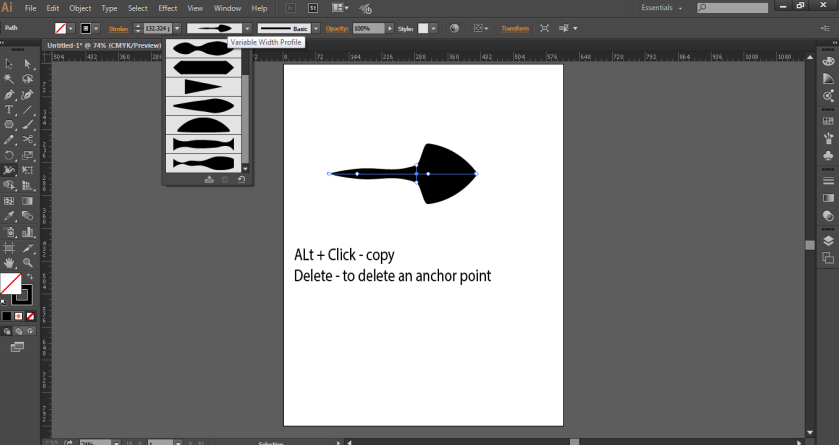This screenshot has height=445, width=839.
Task: Set paint mode to None
Action: [30, 316]
